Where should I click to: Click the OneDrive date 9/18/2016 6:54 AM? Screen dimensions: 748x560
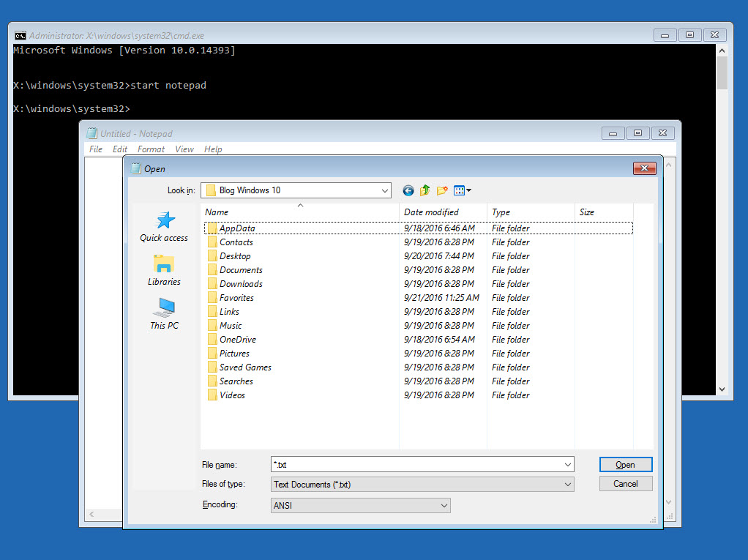(439, 340)
